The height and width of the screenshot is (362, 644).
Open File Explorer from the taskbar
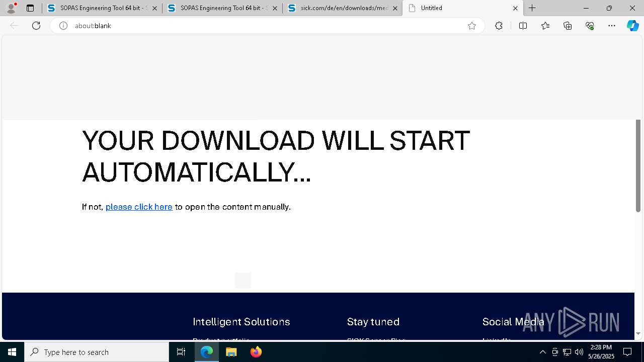tap(231, 352)
